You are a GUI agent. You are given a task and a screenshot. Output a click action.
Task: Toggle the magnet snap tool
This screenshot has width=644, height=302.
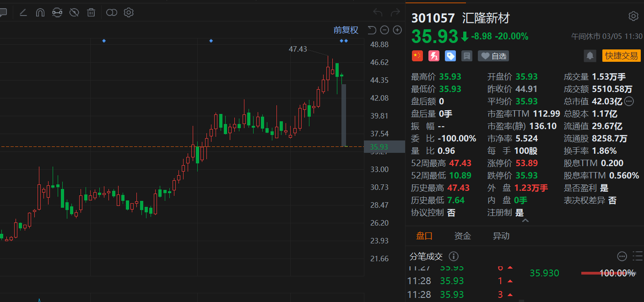(x=40, y=12)
